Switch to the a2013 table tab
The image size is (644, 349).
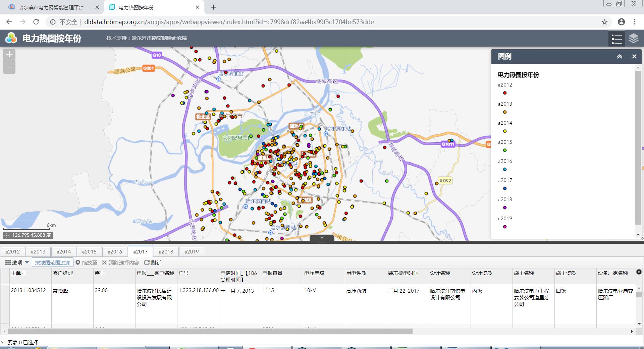[x=38, y=252]
